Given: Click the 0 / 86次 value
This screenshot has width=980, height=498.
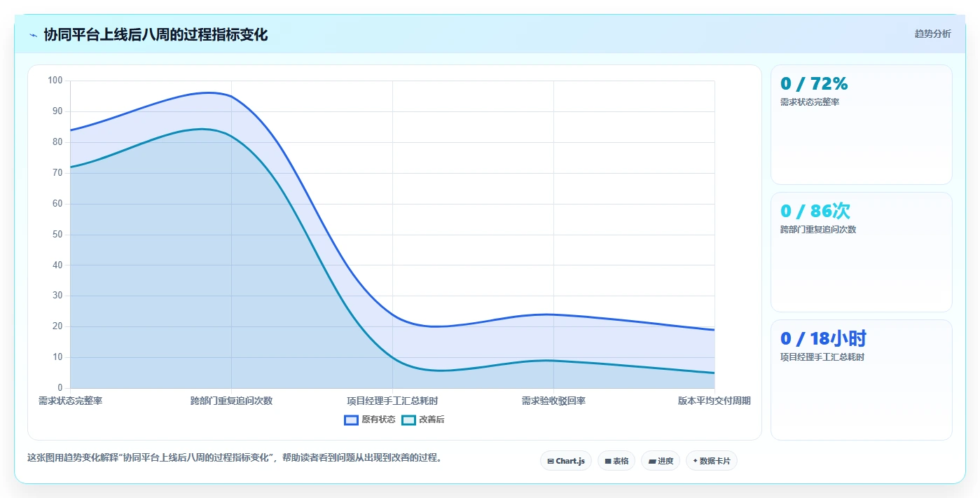Looking at the screenshot, I should (815, 212).
